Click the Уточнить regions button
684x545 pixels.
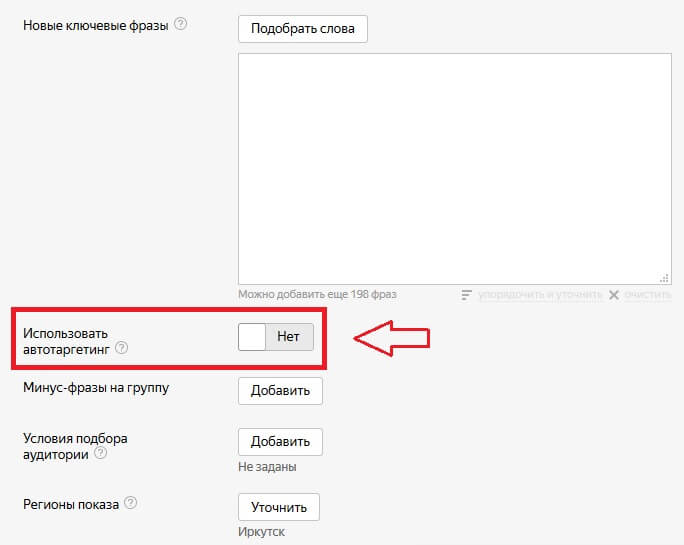coord(279,507)
